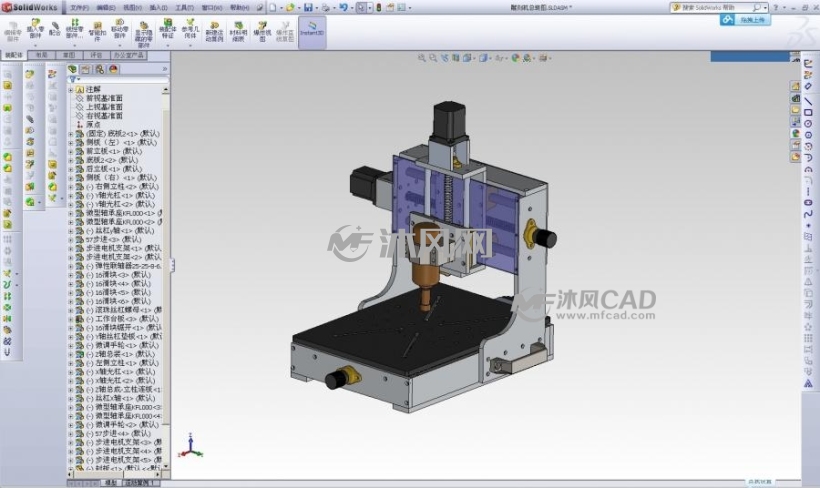Image resolution: width=820 pixels, height=488 pixels.
Task: Expand the panel tabs chevron arrows
Action: pos(165,69)
